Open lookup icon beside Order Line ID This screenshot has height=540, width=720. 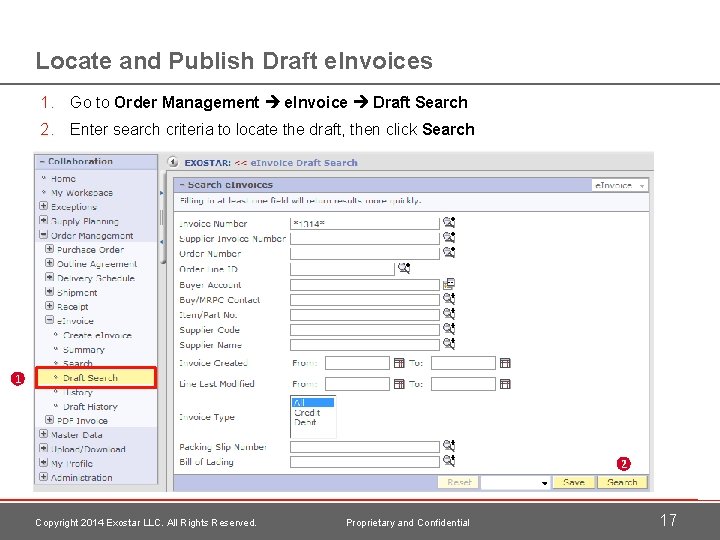(x=404, y=268)
